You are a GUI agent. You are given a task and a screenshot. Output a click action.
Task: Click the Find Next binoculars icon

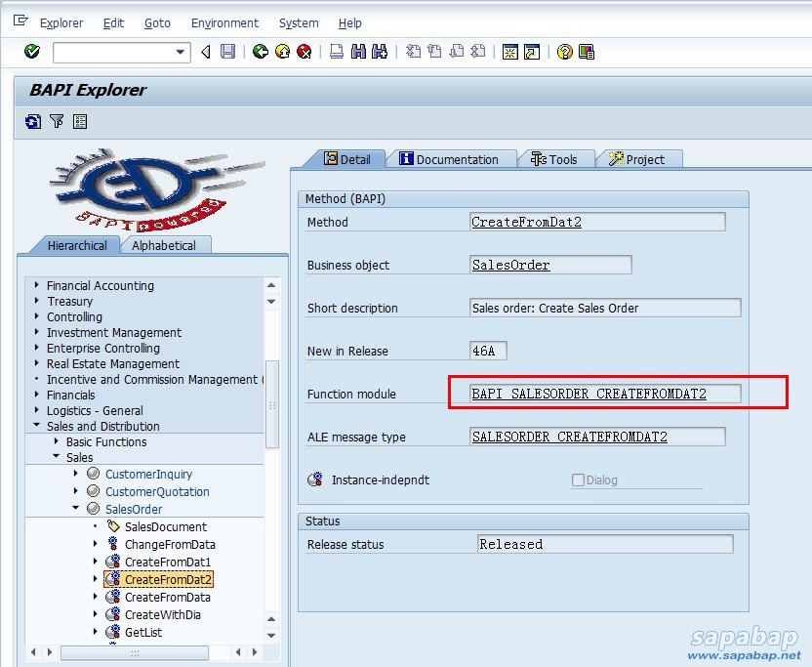coord(380,52)
